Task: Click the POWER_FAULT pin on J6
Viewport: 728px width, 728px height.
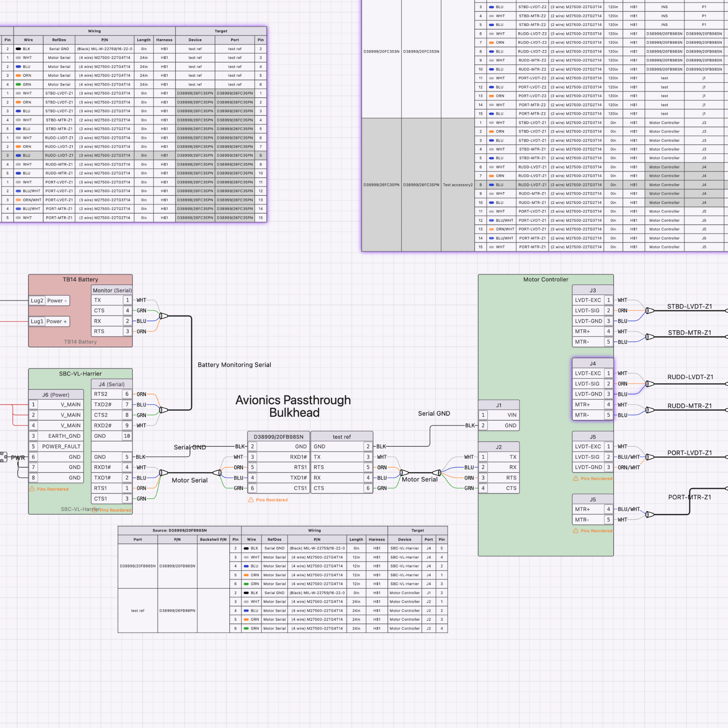Action: 61,447
